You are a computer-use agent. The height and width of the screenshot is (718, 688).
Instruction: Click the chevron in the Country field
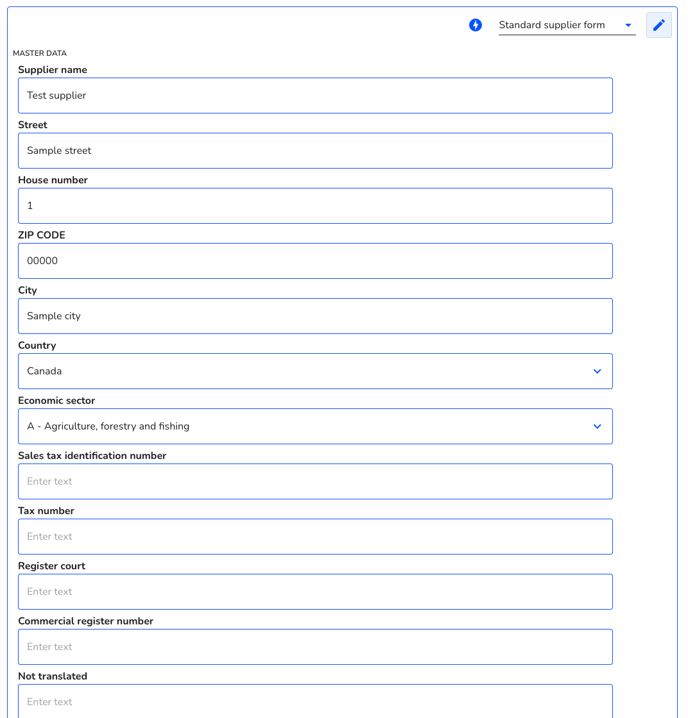[x=597, y=371]
